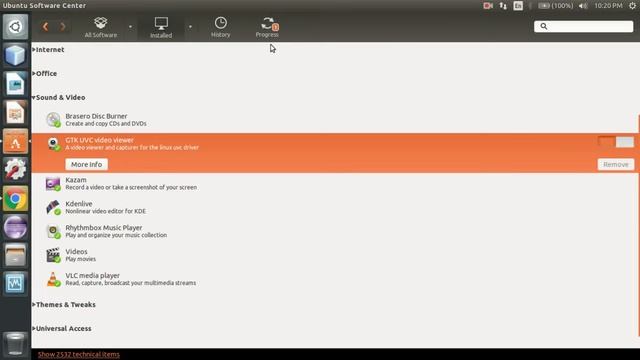The image size is (640, 360).
Task: Open the All Software view
Action: [x=101, y=27]
